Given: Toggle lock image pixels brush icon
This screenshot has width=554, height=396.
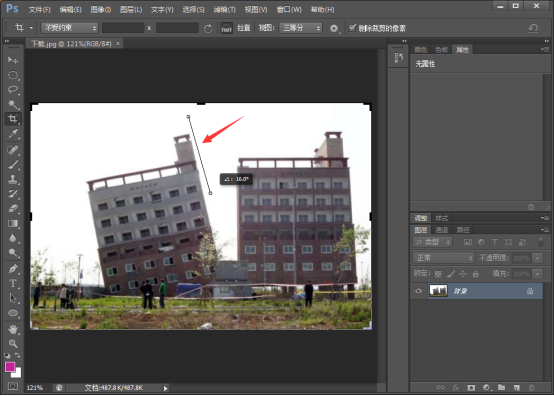Looking at the screenshot, I should click(451, 274).
